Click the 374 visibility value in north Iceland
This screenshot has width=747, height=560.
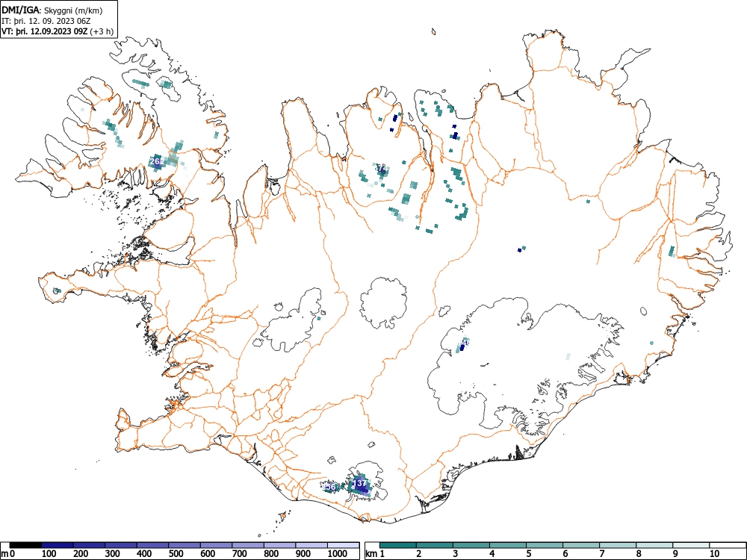coord(382,168)
